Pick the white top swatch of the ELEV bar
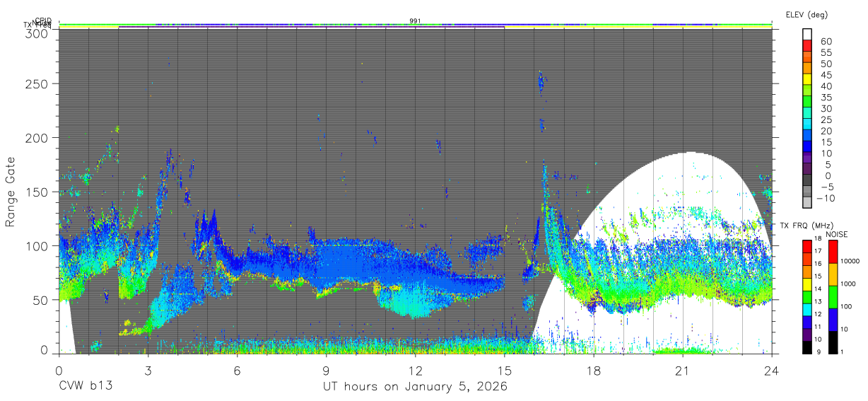The width and height of the screenshot is (868, 401). coord(807,35)
